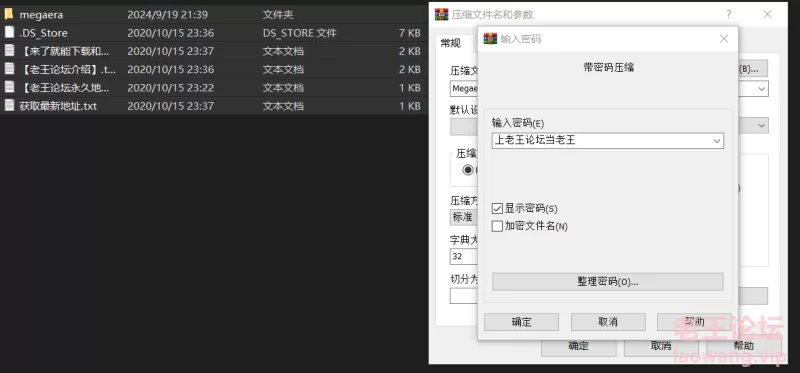Open the 输入密码(E) password dropdown arrow
The image size is (800, 373).
(x=717, y=141)
